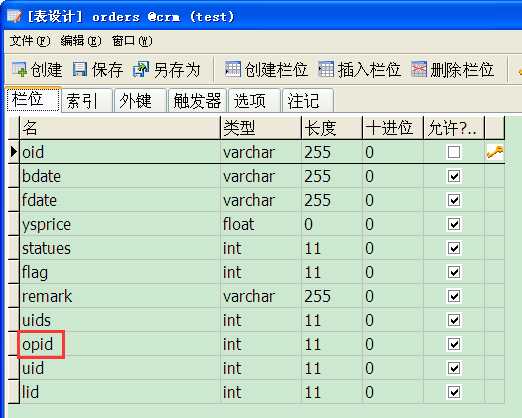Toggle allow-null checkbox for bdate
This screenshot has width=522, height=418.
(x=454, y=176)
